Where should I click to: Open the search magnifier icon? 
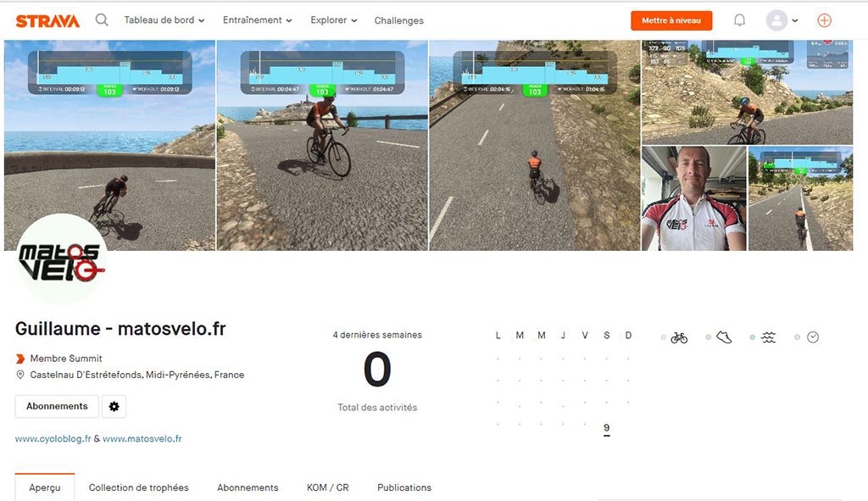102,20
